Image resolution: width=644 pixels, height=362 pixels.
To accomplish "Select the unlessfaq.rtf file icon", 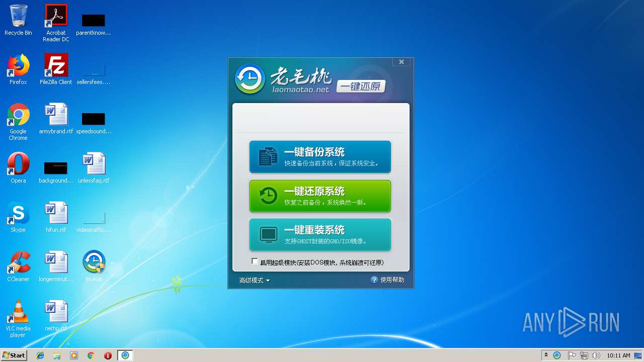I will point(94,167).
